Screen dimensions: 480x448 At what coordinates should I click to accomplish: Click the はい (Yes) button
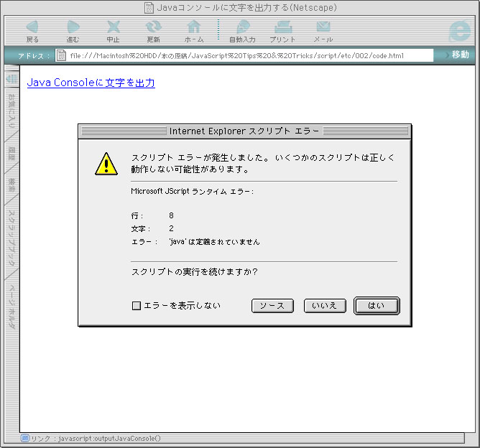377,306
